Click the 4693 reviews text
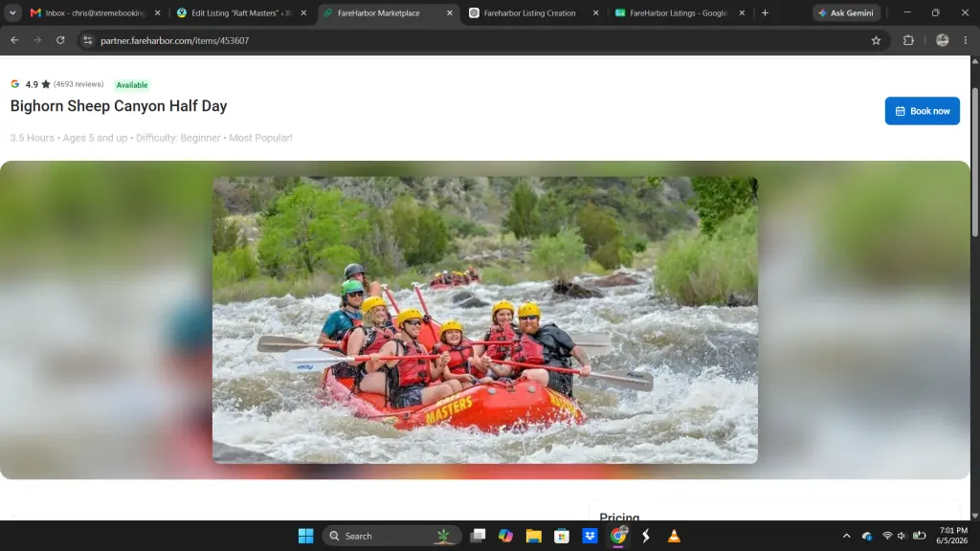The image size is (980, 551). click(x=78, y=84)
